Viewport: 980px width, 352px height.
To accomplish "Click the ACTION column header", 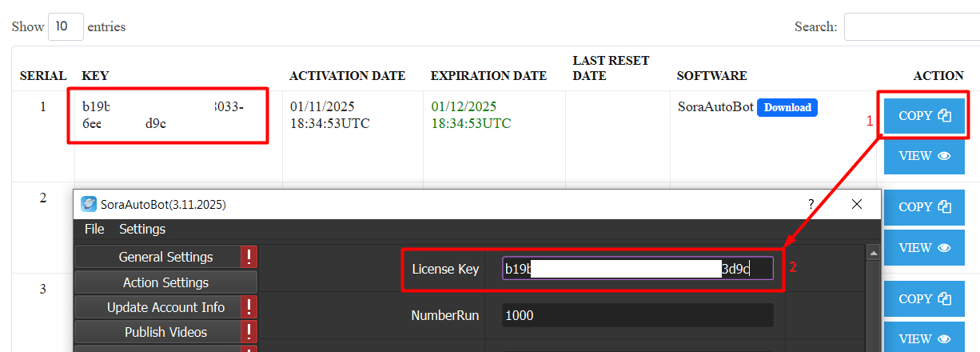I will pyautogui.click(x=938, y=76).
